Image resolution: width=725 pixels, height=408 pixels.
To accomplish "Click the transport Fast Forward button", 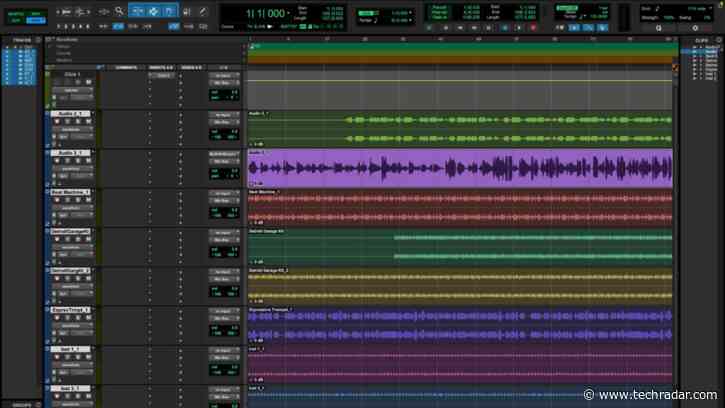I will tap(474, 28).
